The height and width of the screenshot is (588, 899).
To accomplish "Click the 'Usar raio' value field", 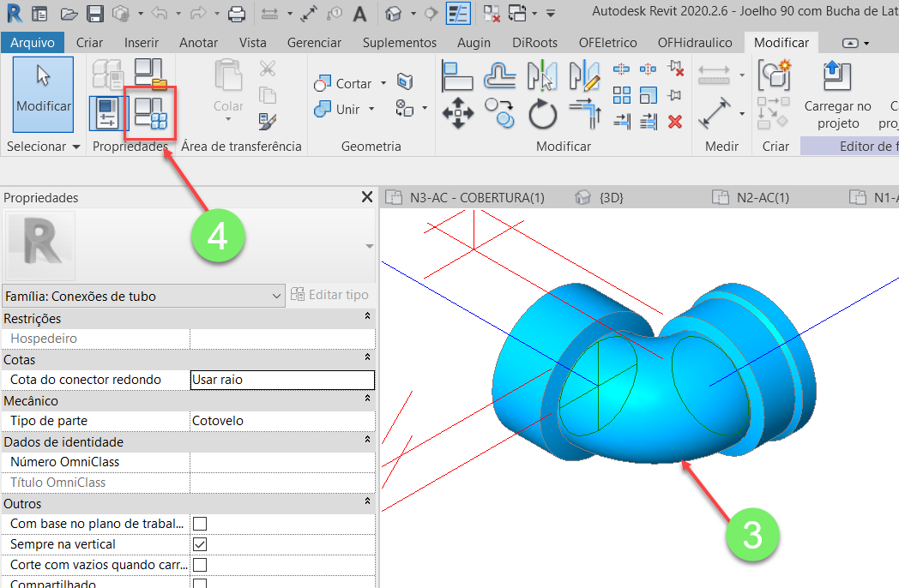I will coord(281,380).
